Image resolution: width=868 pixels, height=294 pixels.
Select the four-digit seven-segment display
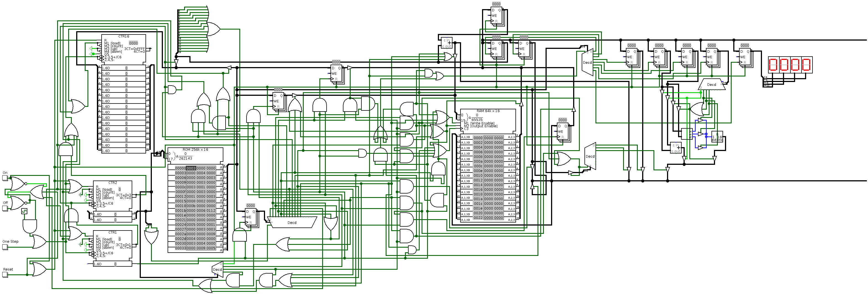click(790, 65)
